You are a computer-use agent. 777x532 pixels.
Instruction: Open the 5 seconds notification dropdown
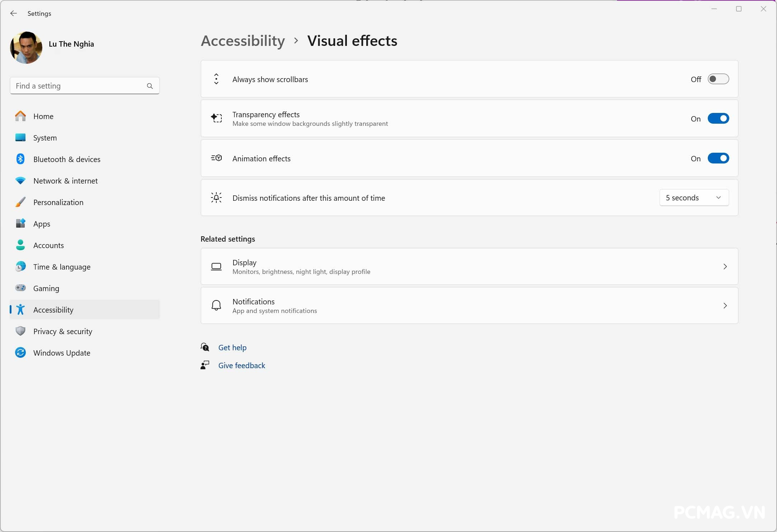(694, 198)
